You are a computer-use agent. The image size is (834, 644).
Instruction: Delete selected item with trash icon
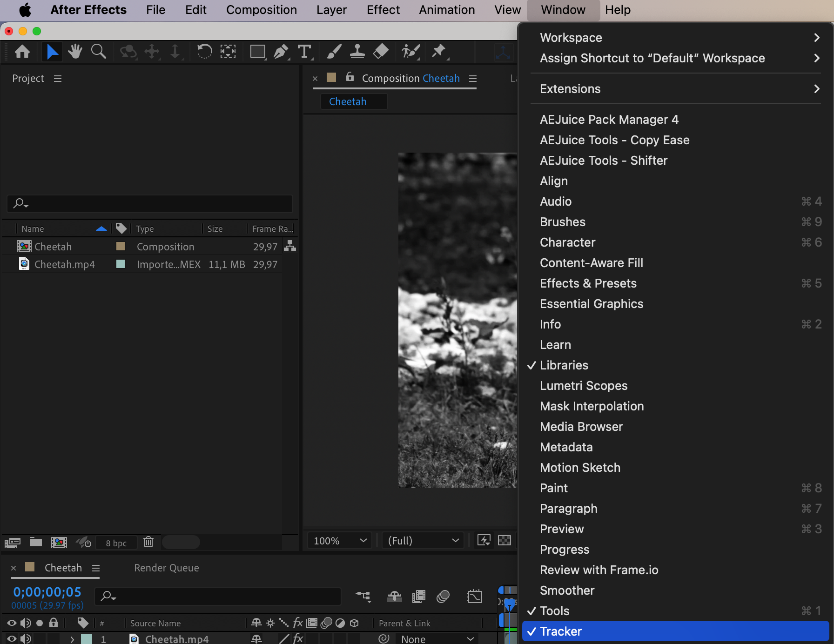(x=148, y=542)
